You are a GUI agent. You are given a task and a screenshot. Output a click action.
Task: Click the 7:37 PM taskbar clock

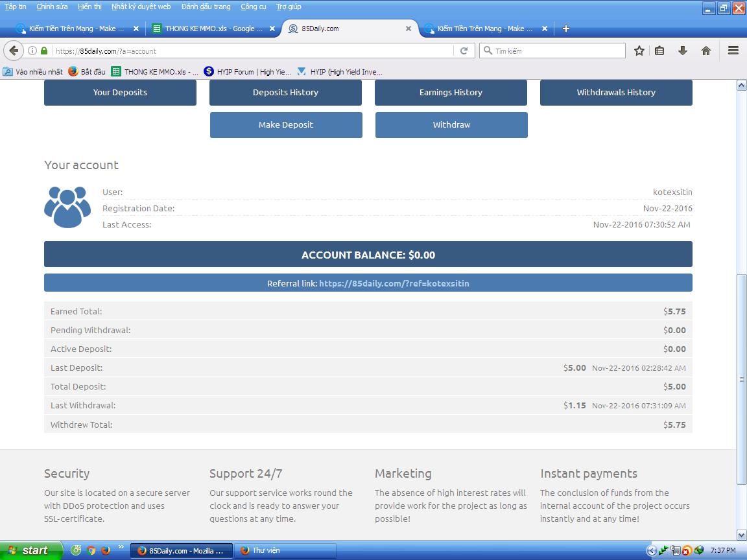723,550
